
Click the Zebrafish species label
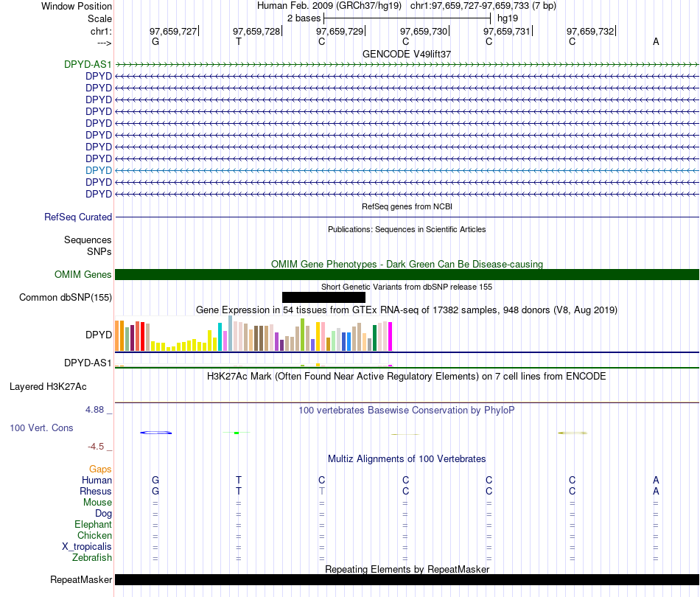click(x=92, y=558)
